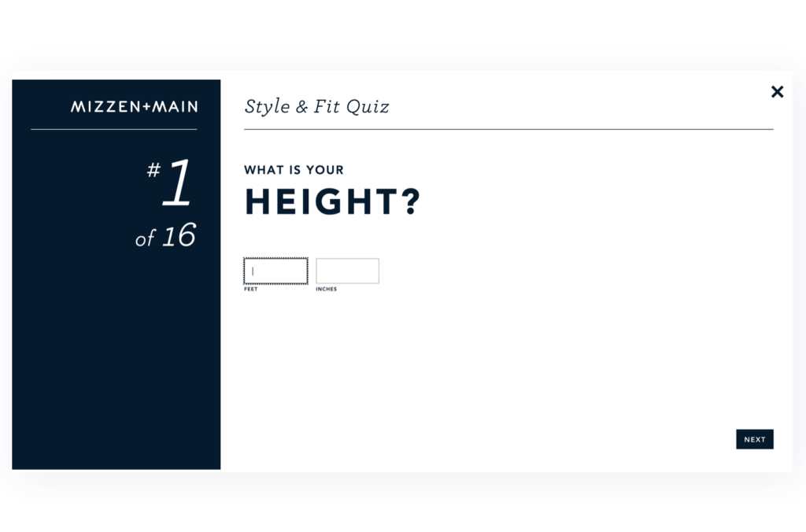Click the HEIGHT? heading text
806x532 pixels.
tap(323, 202)
